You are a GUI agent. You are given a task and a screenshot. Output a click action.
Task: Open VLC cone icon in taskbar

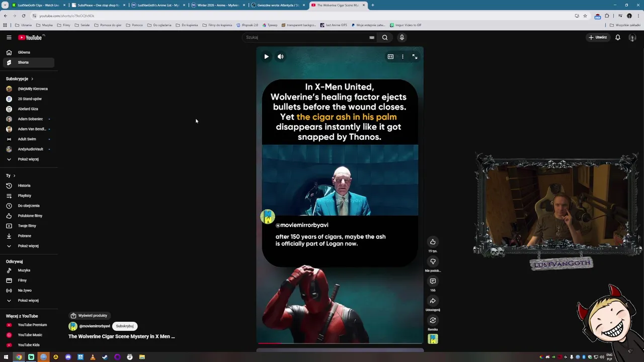point(93,357)
